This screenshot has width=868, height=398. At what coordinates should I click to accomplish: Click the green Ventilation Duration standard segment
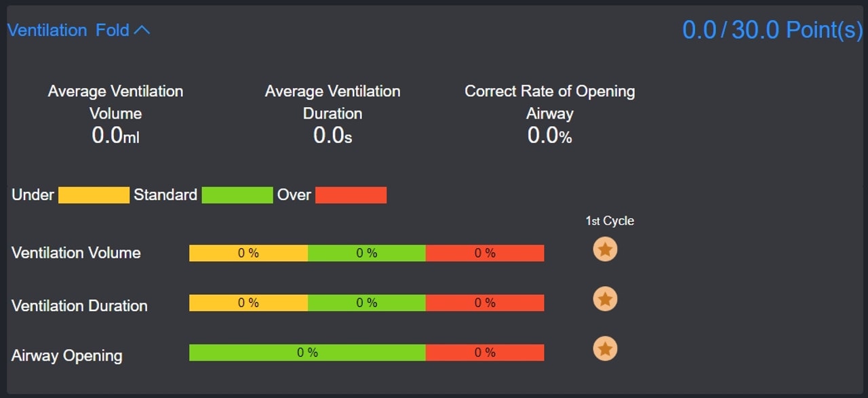tap(367, 303)
